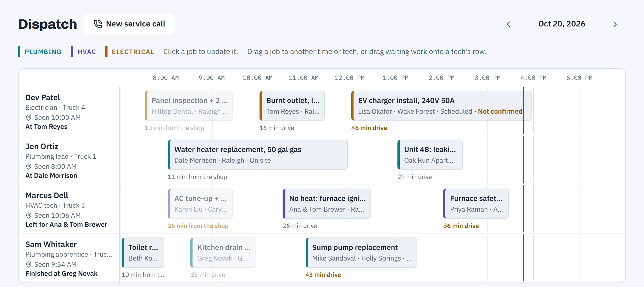
Task: Open the Panel inspection job at Hilltop Dental
Action: click(x=189, y=106)
